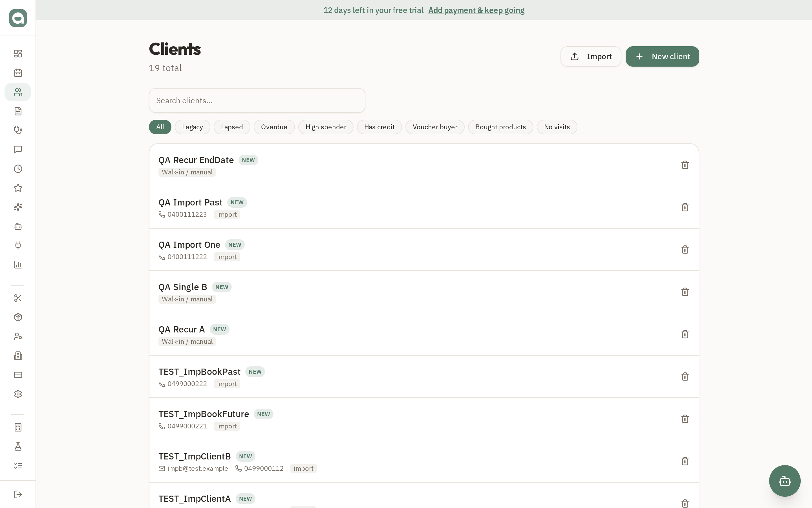Open the box products icon
This screenshot has width=812, height=508.
click(x=18, y=317)
